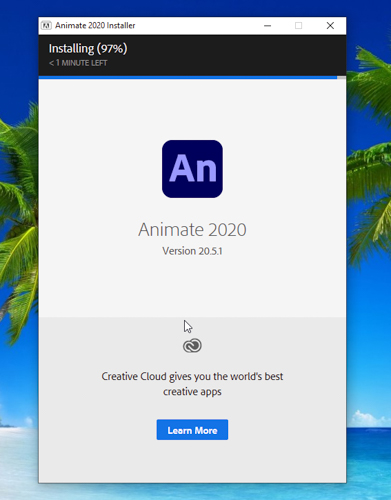Click the Creative Cloud logo icon

(x=192, y=346)
